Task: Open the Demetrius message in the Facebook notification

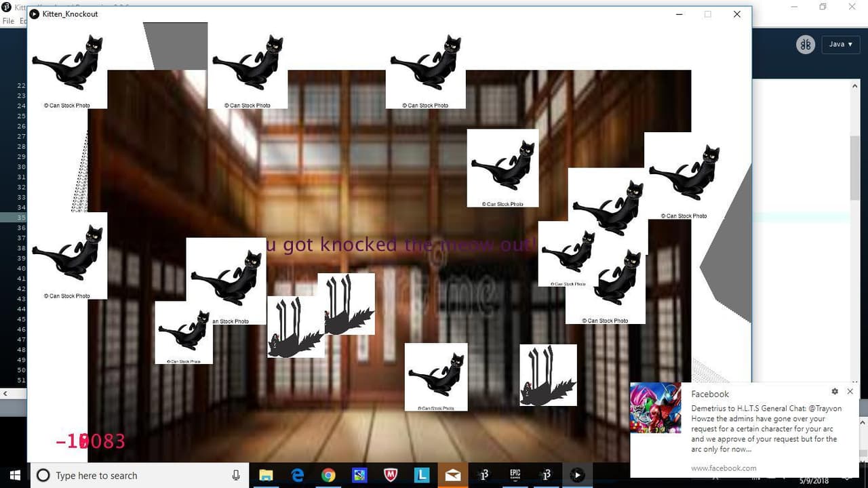Action: tap(766, 429)
